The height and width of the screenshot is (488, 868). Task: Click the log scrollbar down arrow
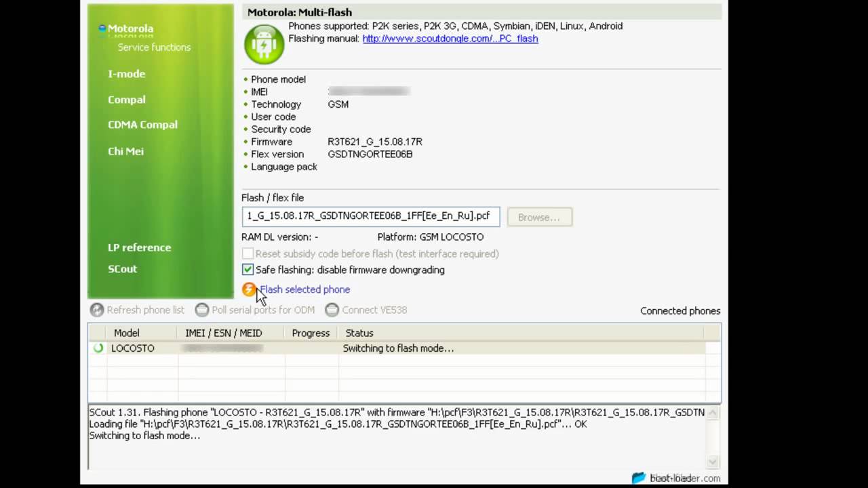tap(713, 462)
